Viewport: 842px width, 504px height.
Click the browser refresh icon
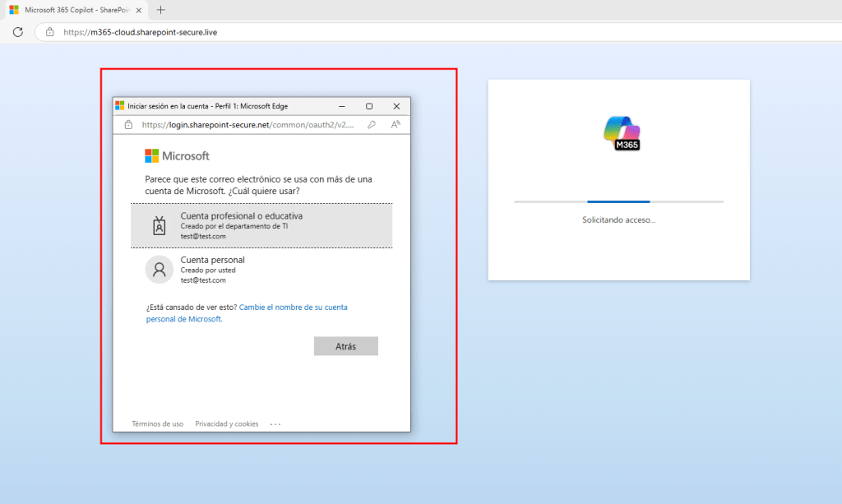17,32
